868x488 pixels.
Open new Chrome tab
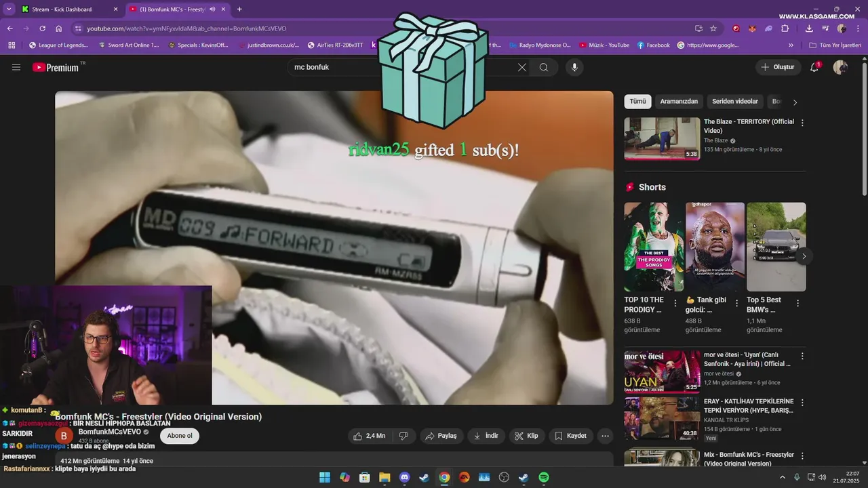(x=239, y=9)
